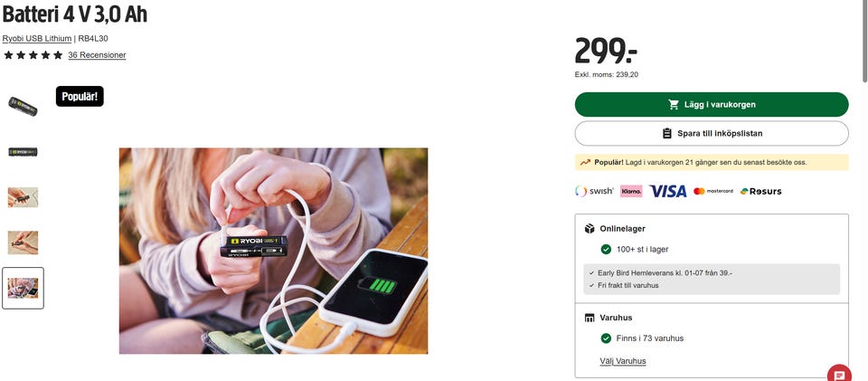Click the Swish payment logo
The image size is (868, 381).
595,191
